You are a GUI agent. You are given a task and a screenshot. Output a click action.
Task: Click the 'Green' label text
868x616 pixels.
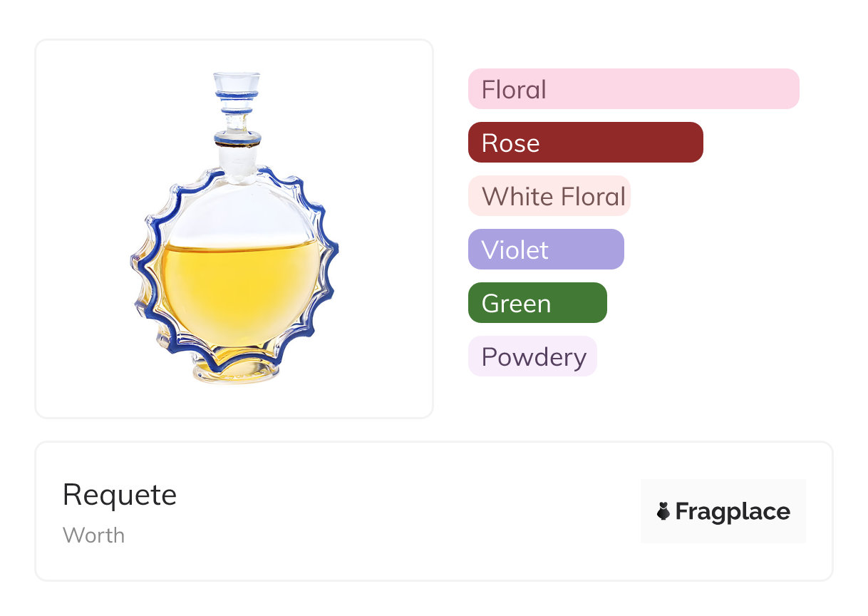(516, 304)
